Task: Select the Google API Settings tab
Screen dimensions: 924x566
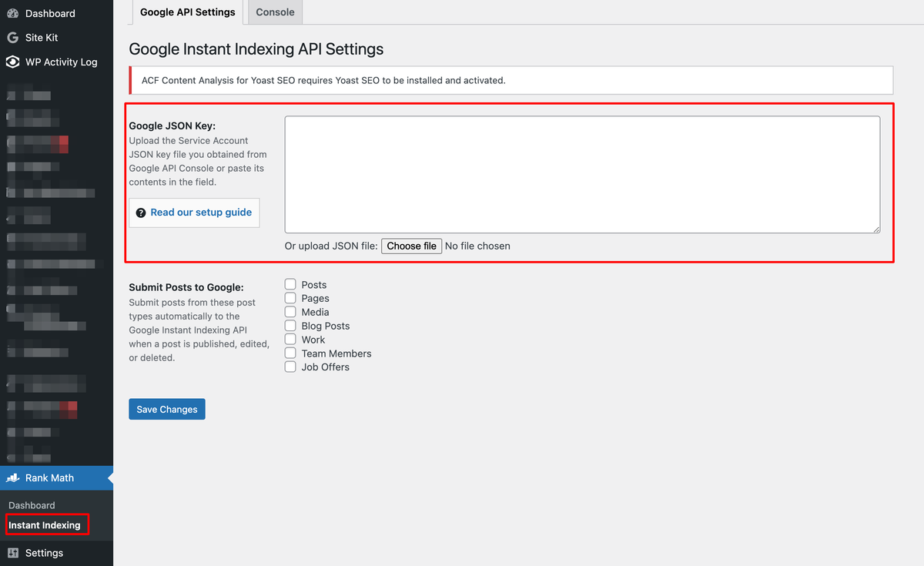Action: click(x=188, y=12)
